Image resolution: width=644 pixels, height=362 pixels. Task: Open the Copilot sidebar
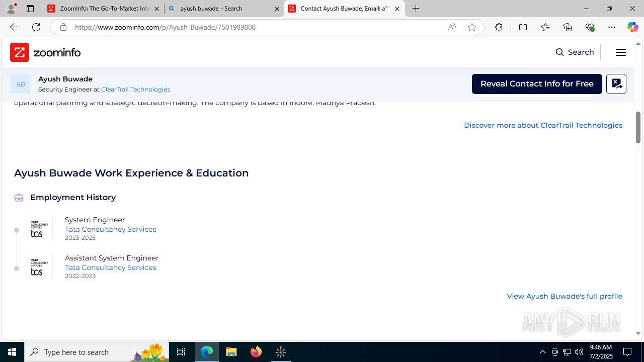click(633, 27)
